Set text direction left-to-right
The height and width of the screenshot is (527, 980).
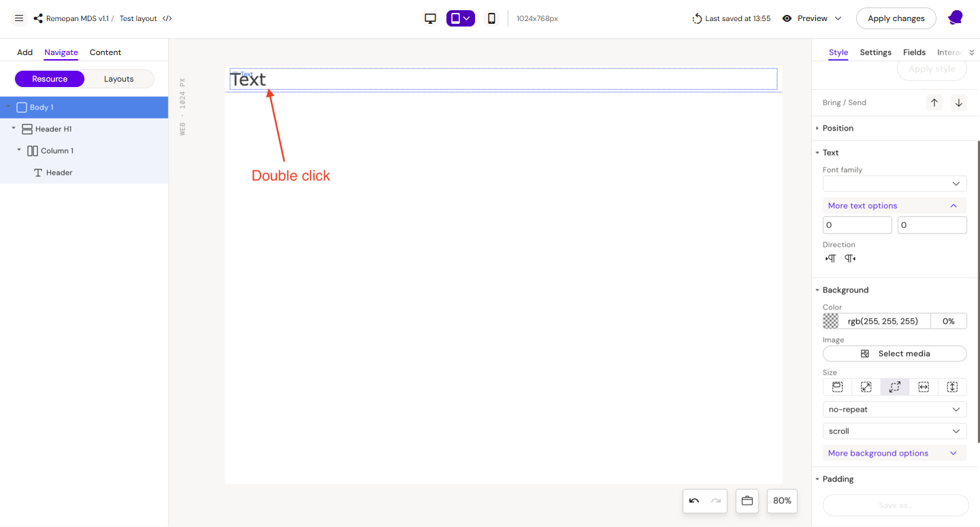(x=830, y=258)
